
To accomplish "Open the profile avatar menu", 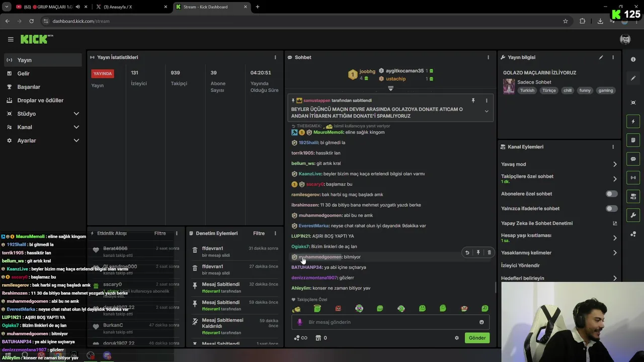I will 625,39.
